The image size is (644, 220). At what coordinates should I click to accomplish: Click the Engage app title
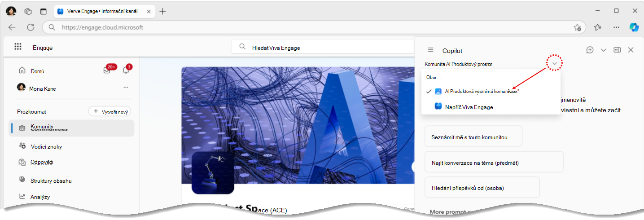pyautogui.click(x=43, y=48)
